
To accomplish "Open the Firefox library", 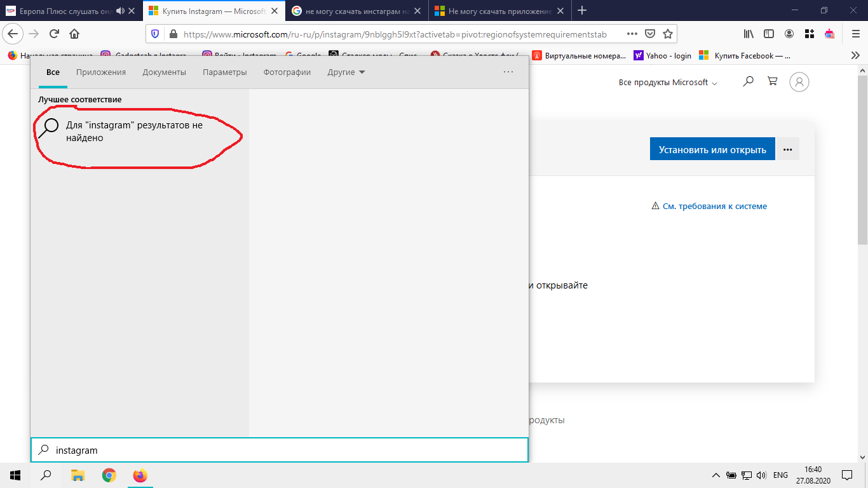I will [x=749, y=34].
